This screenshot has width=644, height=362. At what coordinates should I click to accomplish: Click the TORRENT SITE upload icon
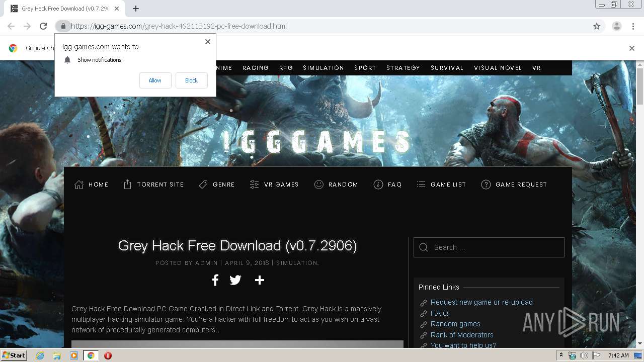point(127,185)
